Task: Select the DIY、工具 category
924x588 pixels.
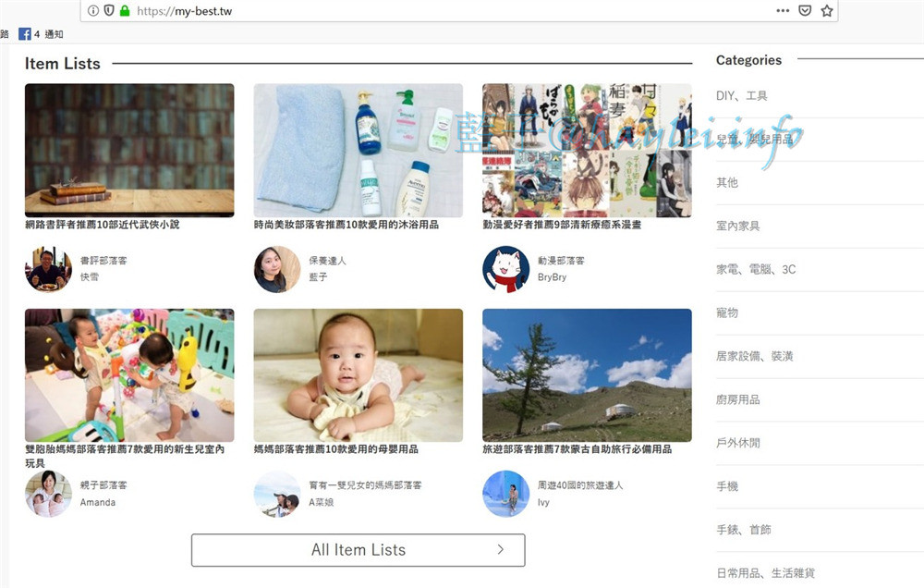Action: [x=741, y=95]
